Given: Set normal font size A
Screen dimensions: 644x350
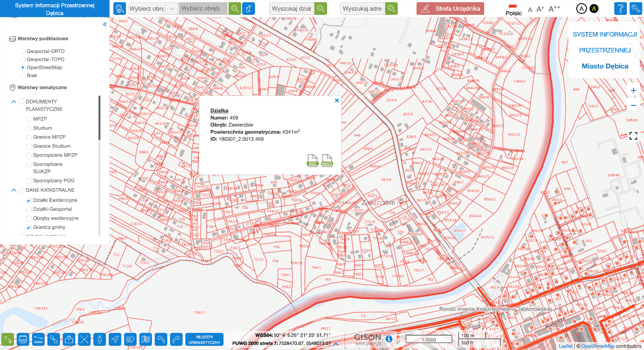Looking at the screenshot, I should (530, 9).
